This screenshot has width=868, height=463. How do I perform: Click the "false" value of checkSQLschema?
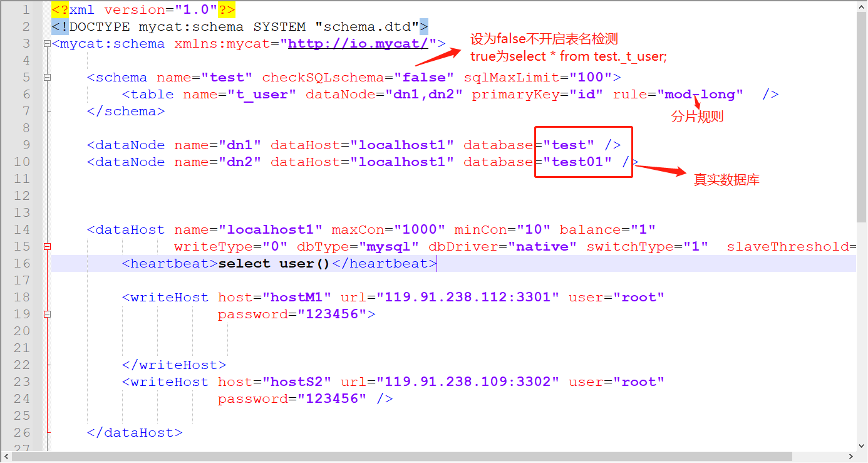[424, 78]
